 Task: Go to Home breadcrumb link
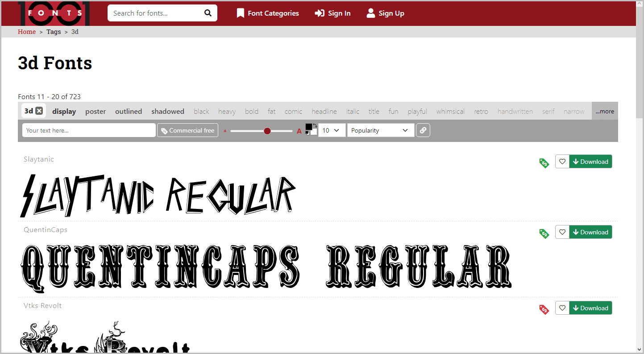coord(27,32)
